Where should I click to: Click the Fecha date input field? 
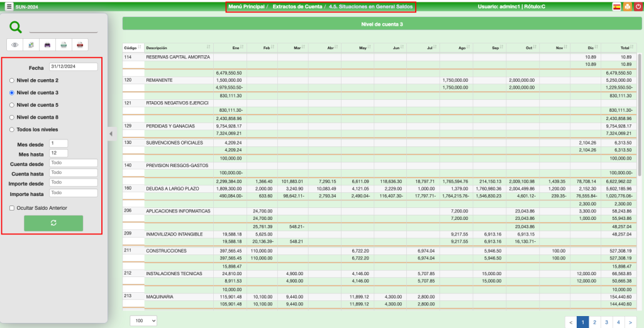tap(74, 67)
